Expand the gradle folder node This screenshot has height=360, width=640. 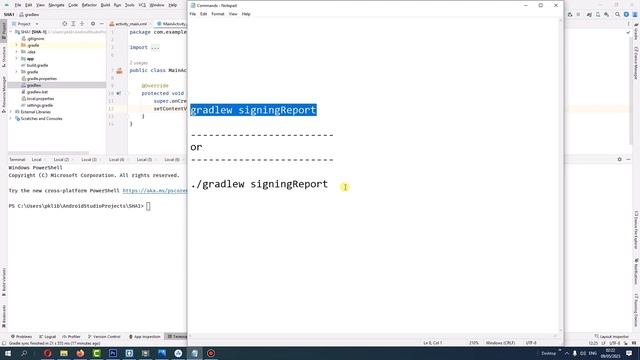[x=17, y=72]
